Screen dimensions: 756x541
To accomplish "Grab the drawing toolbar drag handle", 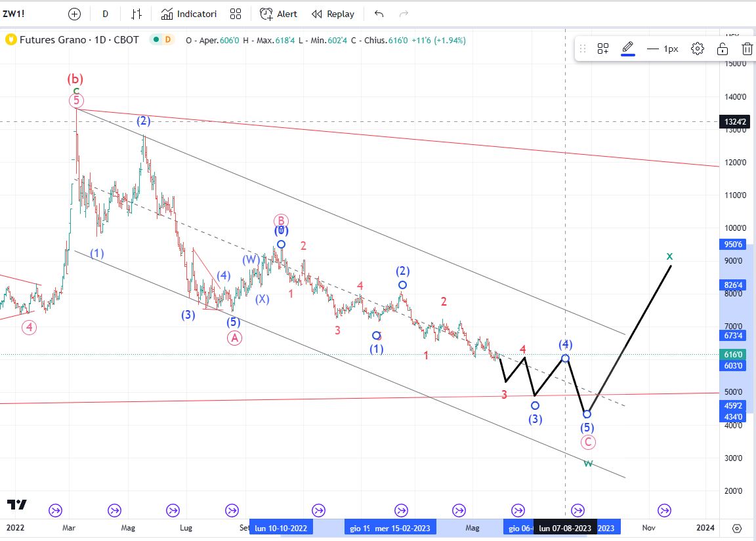I will pos(583,48).
